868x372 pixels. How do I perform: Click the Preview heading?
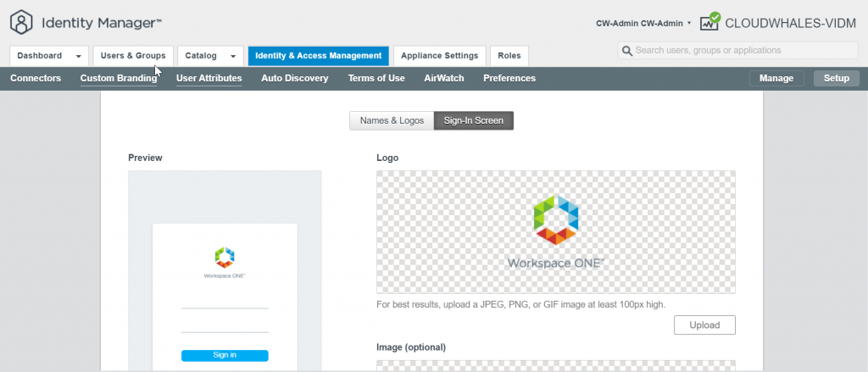(145, 158)
